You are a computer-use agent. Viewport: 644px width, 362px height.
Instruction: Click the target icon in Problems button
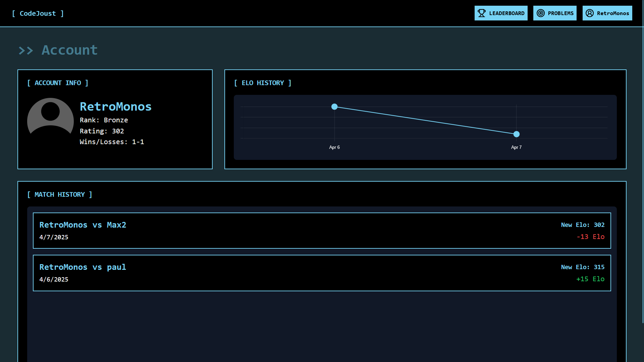(541, 13)
